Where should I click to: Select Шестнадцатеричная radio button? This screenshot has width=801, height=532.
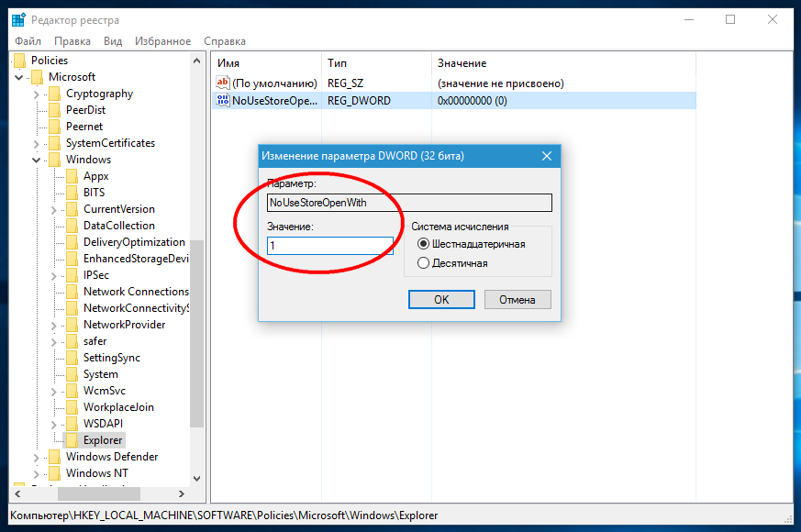[x=423, y=244]
